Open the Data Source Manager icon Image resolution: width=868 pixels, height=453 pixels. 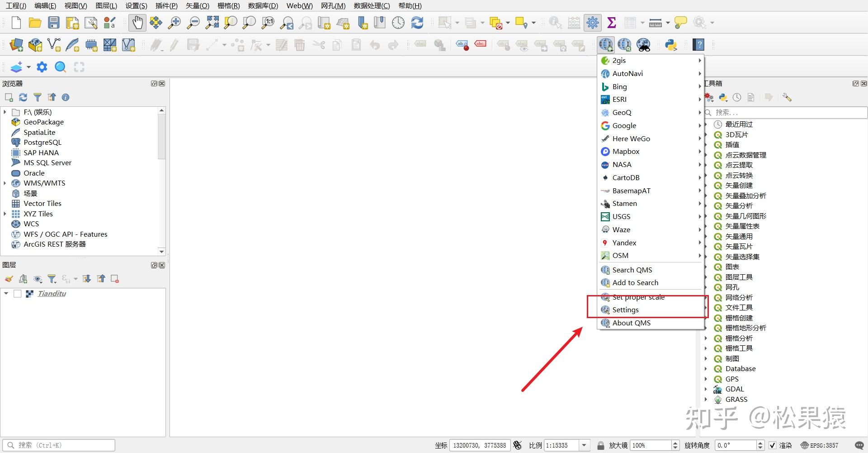point(16,45)
